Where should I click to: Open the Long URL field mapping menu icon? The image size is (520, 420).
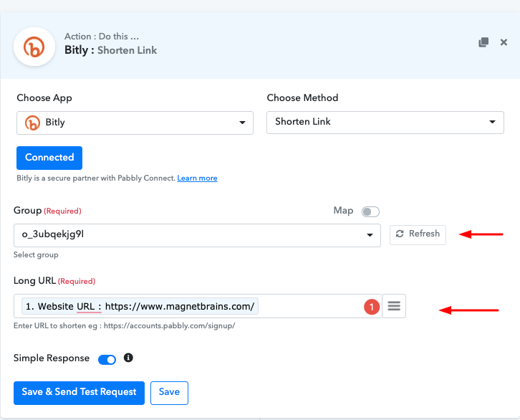pos(394,306)
